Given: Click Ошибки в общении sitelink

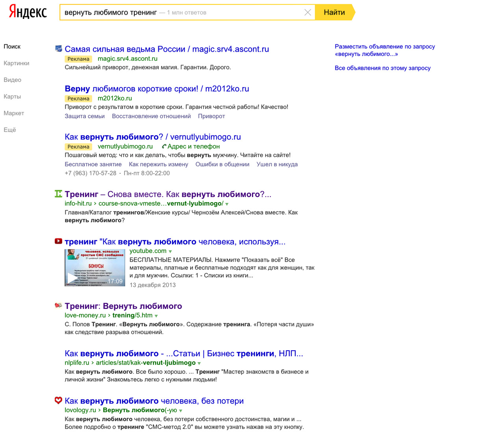Looking at the screenshot, I should (222, 164).
